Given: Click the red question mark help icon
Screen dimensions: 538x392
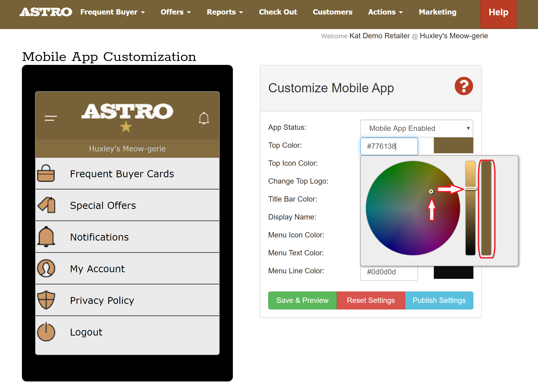Looking at the screenshot, I should pos(464,86).
